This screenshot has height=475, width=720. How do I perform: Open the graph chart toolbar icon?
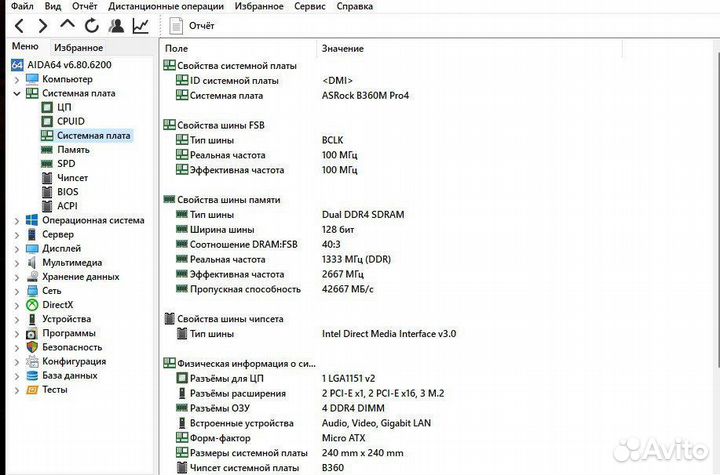point(141,26)
